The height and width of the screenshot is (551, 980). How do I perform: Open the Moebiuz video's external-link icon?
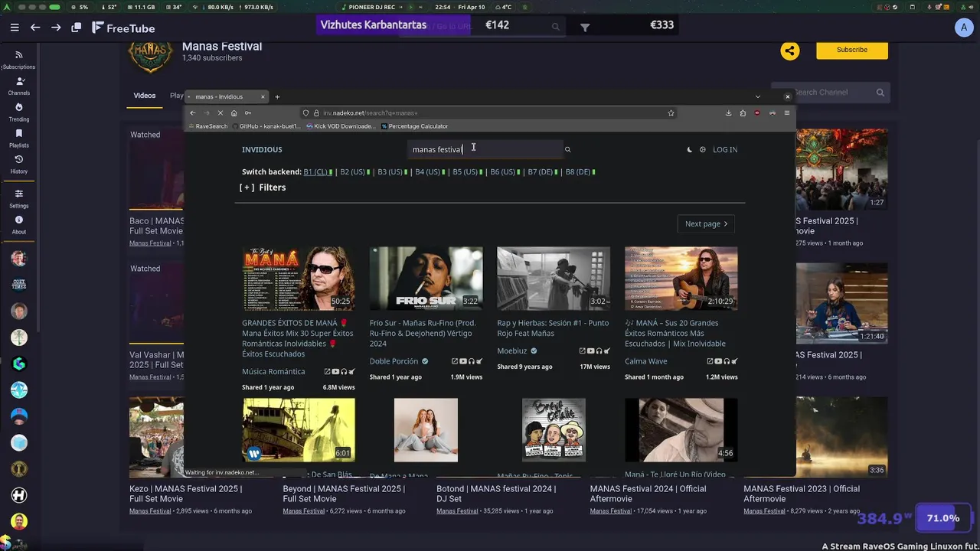(582, 351)
